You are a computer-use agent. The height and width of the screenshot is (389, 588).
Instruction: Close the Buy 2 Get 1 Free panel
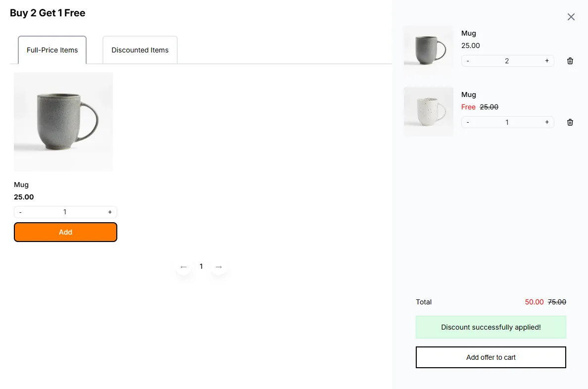571,17
